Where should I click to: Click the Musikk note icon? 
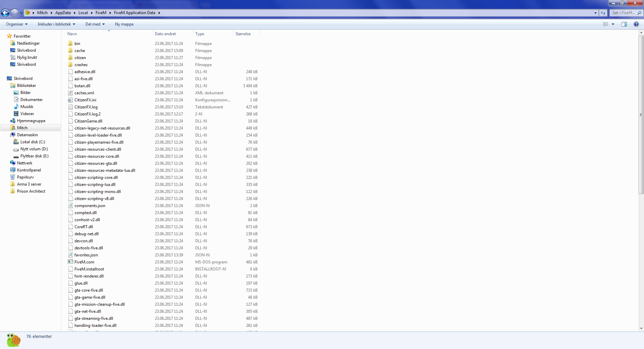click(16, 106)
